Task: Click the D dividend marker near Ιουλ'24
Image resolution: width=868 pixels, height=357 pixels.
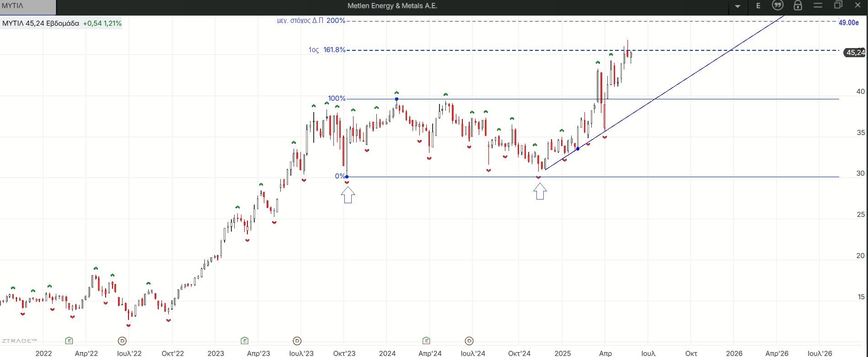Action: point(469,341)
